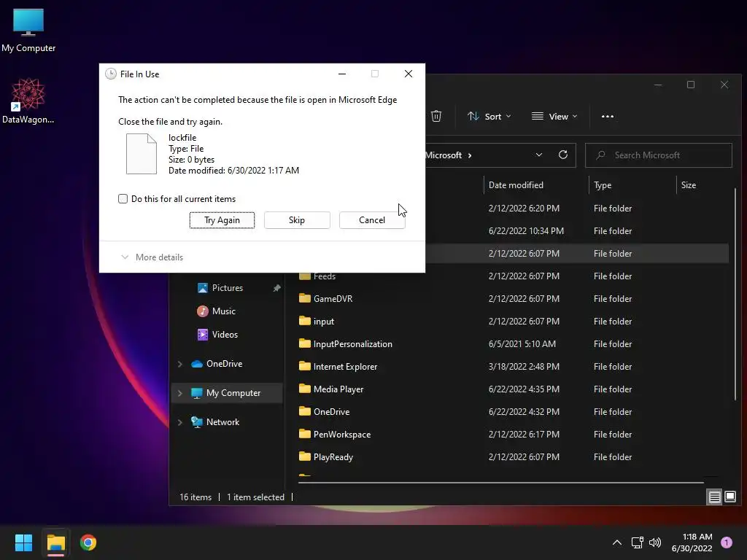Select the GameDVR folder
The width and height of the screenshot is (747, 560).
click(333, 299)
